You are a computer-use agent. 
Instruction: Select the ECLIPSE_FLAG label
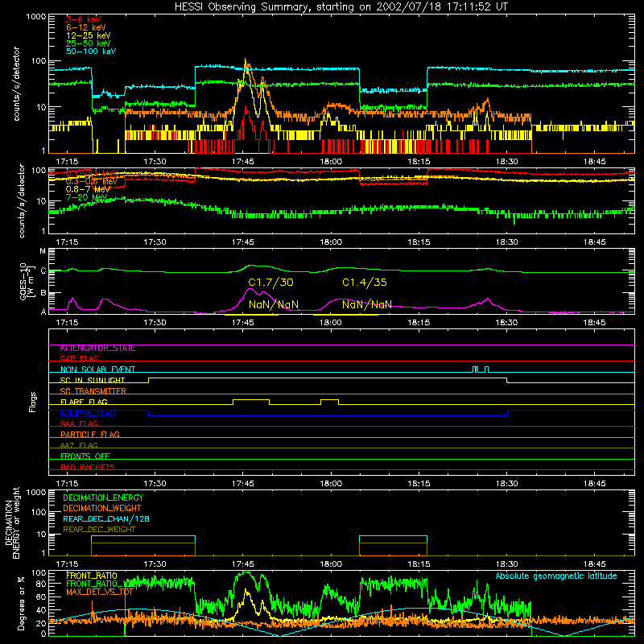point(88,413)
